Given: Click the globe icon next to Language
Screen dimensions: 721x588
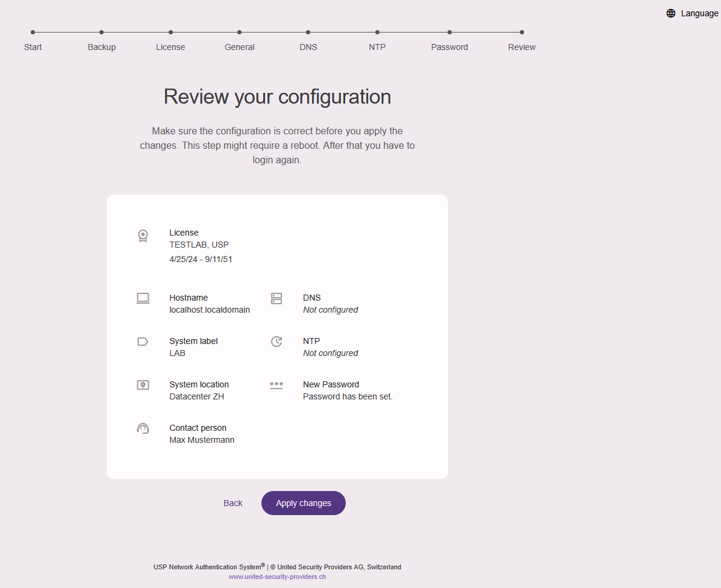Looking at the screenshot, I should click(670, 13).
